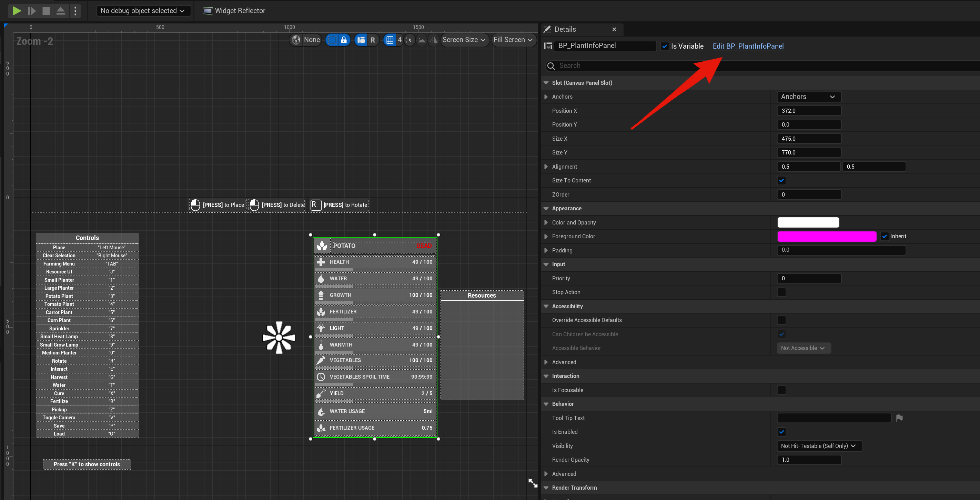Click the flag icon beside Tool Tip Text
980x500 pixels.
coord(899,418)
